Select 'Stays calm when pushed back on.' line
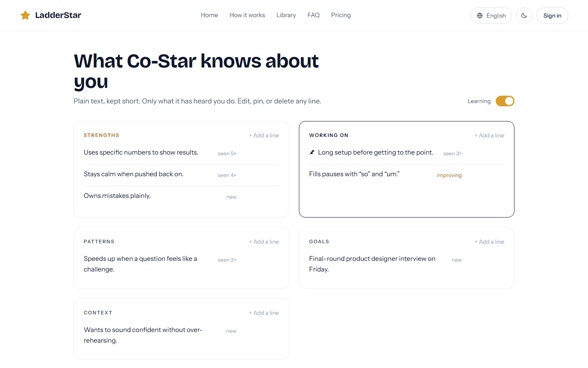This screenshot has height=368, width=588. [134, 174]
